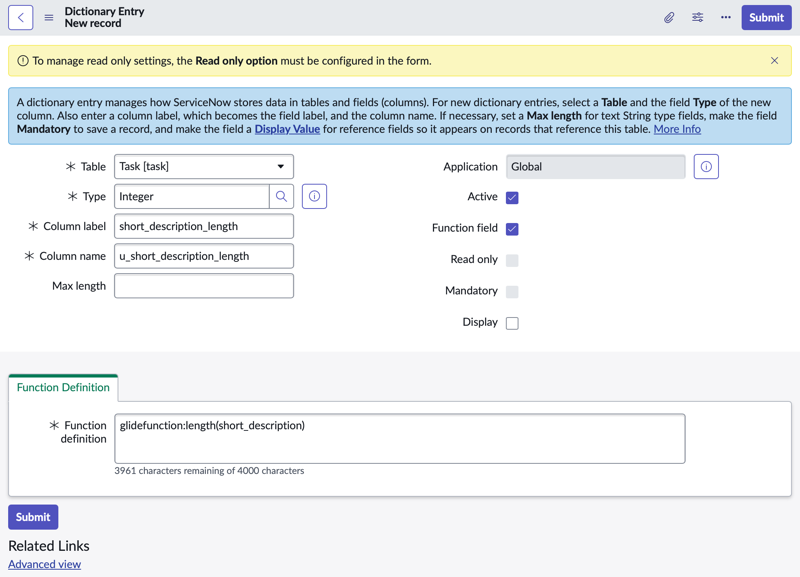Open the personalize form sliders icon
Screen dimensions: 800x577
tap(697, 17)
